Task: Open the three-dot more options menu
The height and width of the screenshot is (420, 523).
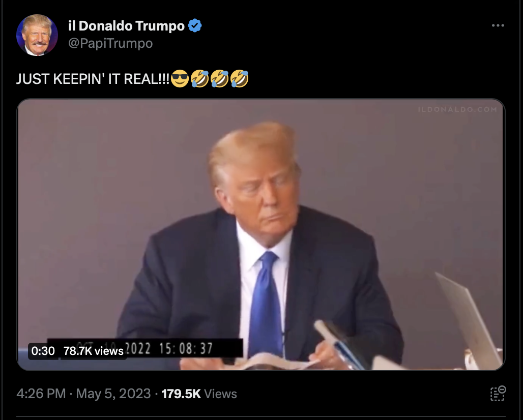Action: (498, 25)
